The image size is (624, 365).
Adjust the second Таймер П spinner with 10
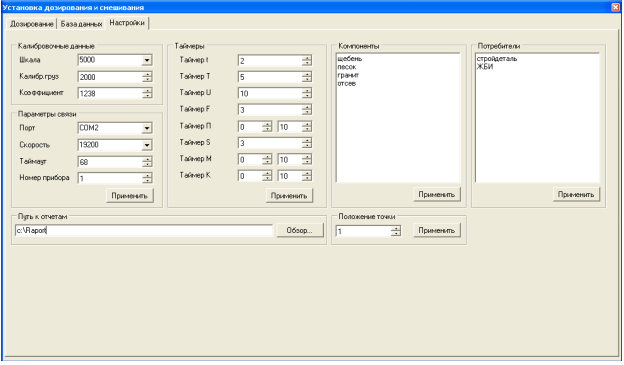pos(307,127)
